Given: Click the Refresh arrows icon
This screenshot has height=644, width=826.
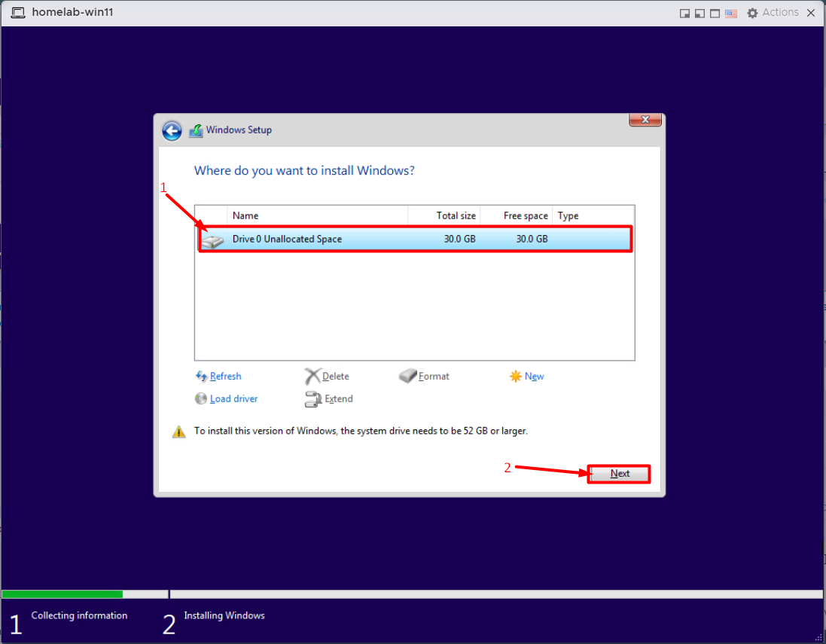Looking at the screenshot, I should point(201,377).
